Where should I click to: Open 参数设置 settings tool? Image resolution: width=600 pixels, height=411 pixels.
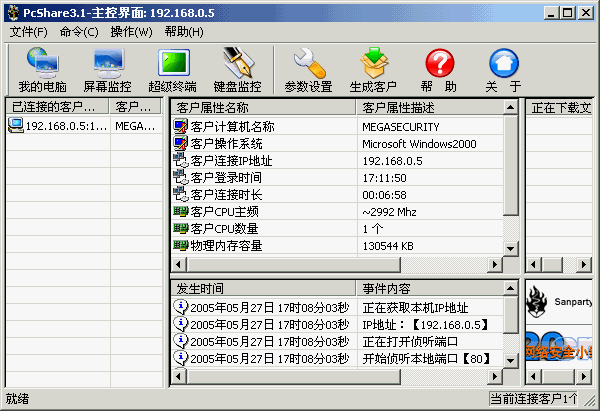307,70
